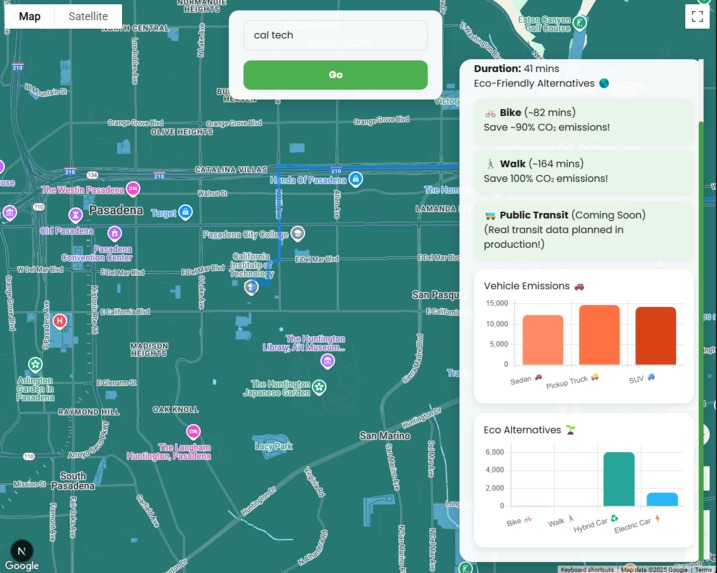Open The Westin Pasadena hotel marker
This screenshot has height=573, width=717.
tap(133, 188)
